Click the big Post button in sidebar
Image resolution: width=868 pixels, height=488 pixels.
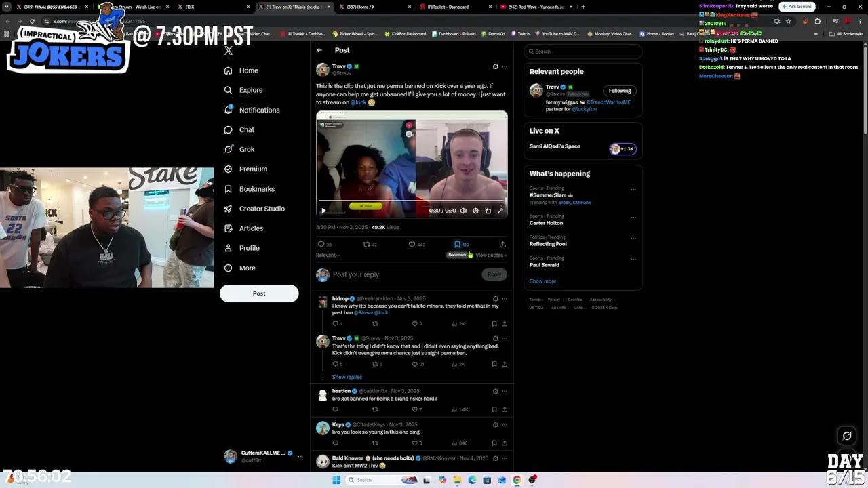tap(259, 293)
